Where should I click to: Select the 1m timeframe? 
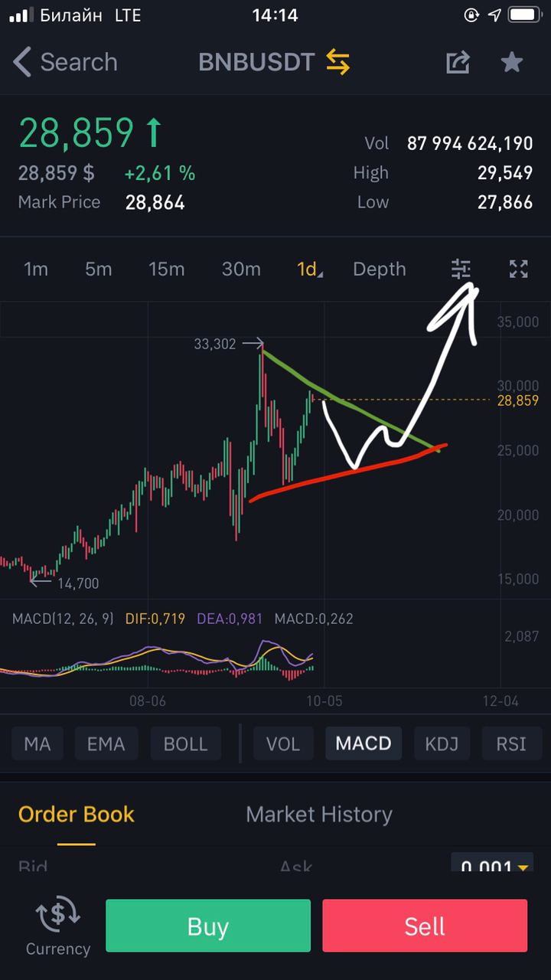[x=36, y=269]
